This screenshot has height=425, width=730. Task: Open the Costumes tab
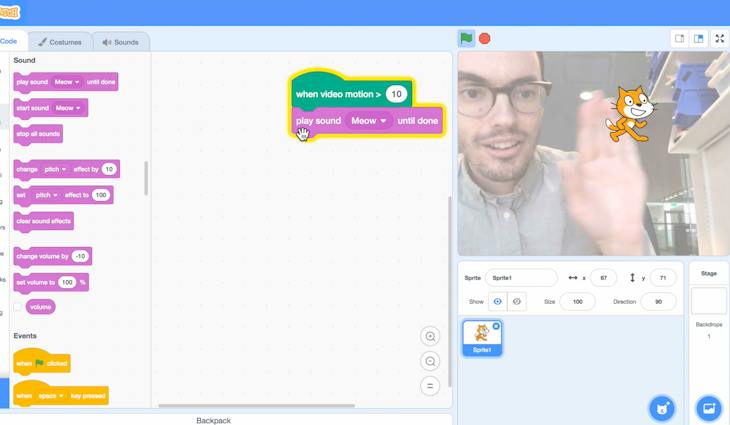(60, 42)
